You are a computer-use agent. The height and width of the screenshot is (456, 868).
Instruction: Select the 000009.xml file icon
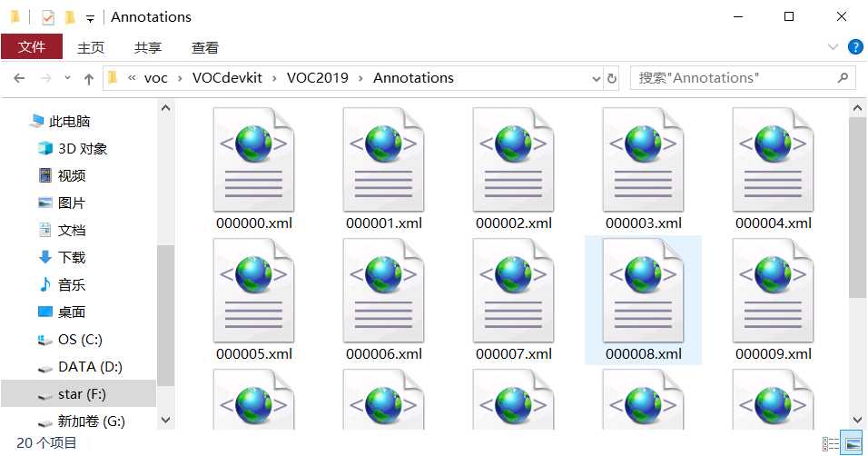pos(773,291)
